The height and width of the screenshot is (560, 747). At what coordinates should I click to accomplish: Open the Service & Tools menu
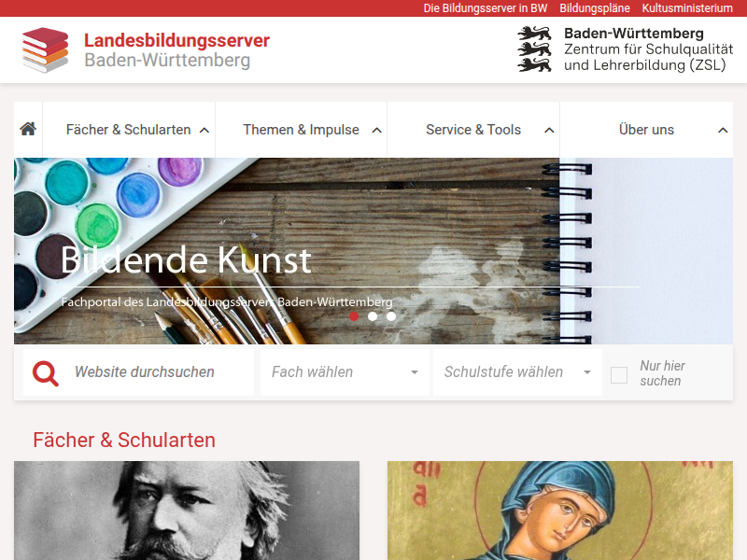pos(473,130)
